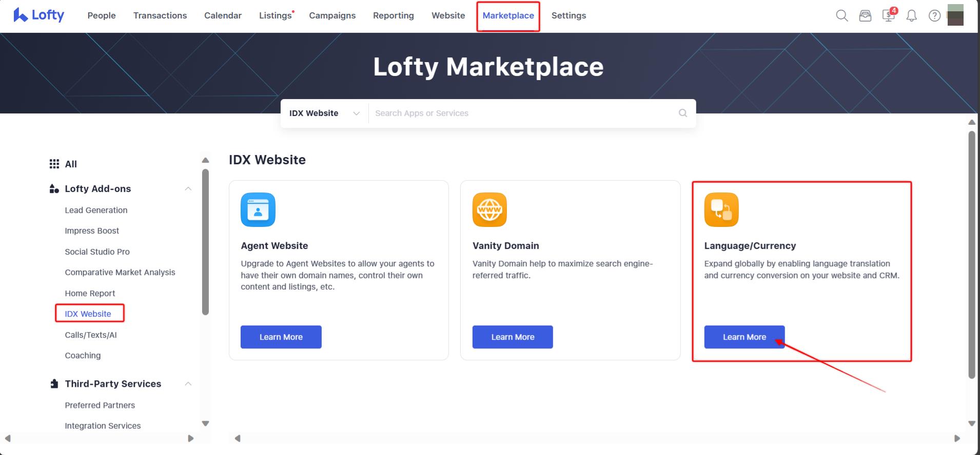Image resolution: width=980 pixels, height=455 pixels.
Task: Click the Lofty Add-ons shapes icon
Action: coord(54,188)
